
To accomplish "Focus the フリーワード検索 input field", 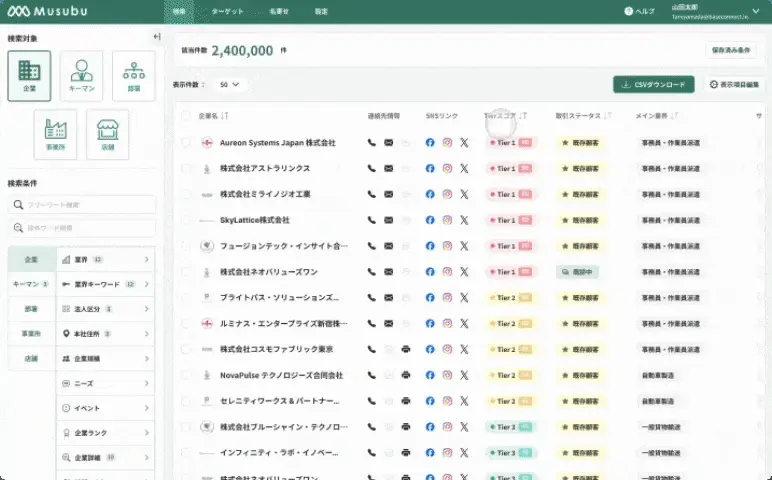I will [82, 204].
